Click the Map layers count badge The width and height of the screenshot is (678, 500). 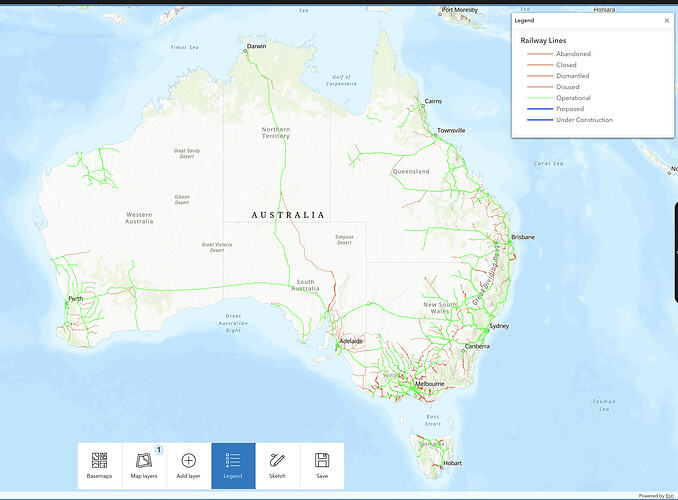[x=159, y=450]
